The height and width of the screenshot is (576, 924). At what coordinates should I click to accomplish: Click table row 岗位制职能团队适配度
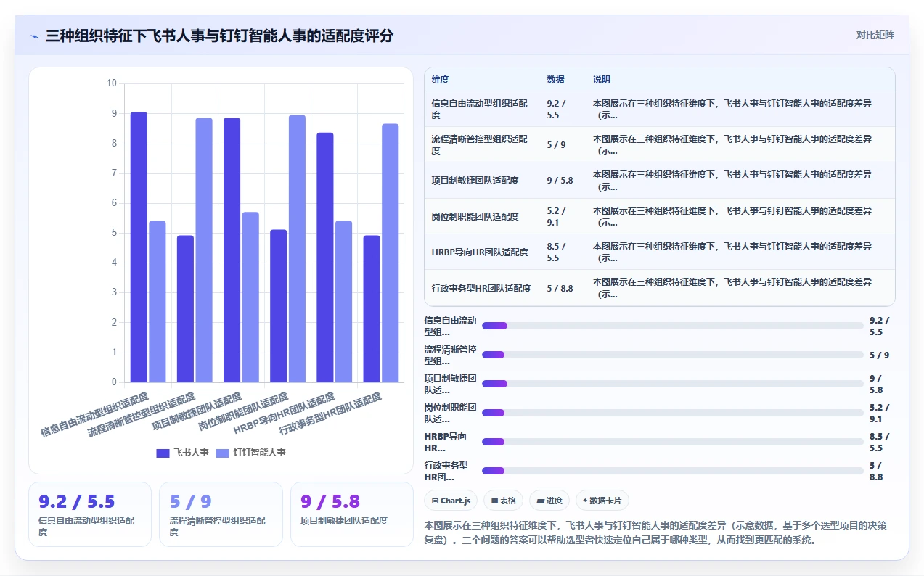[x=660, y=216]
